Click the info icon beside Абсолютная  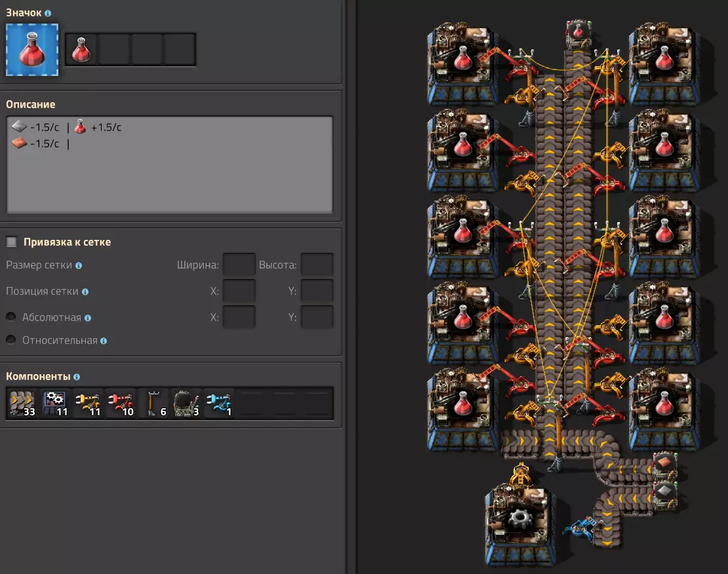[88, 318]
